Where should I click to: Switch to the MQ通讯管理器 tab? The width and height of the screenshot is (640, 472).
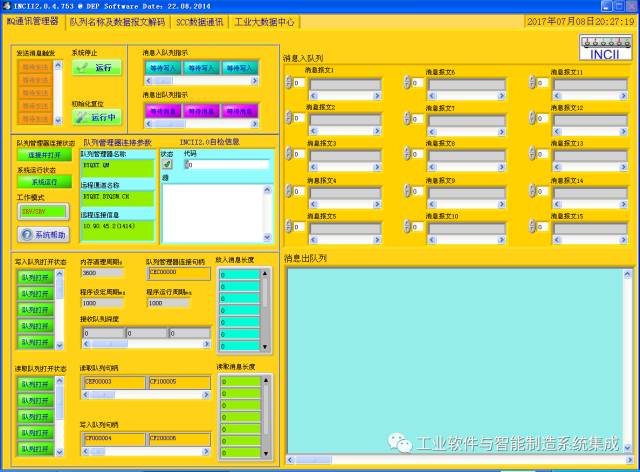click(x=33, y=21)
